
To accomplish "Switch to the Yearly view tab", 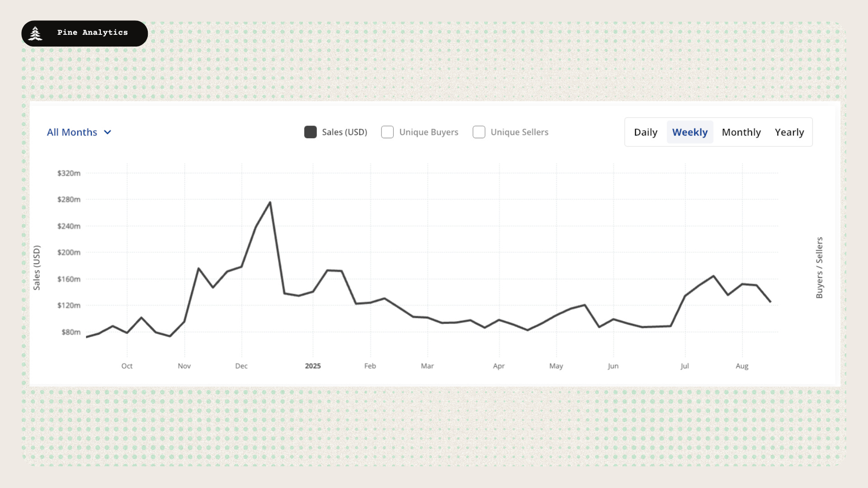I will (x=789, y=132).
